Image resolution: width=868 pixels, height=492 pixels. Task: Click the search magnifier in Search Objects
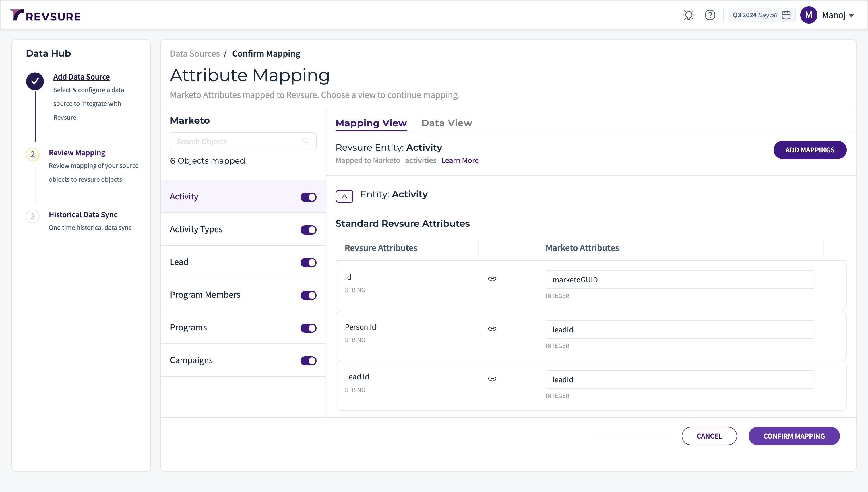point(305,141)
